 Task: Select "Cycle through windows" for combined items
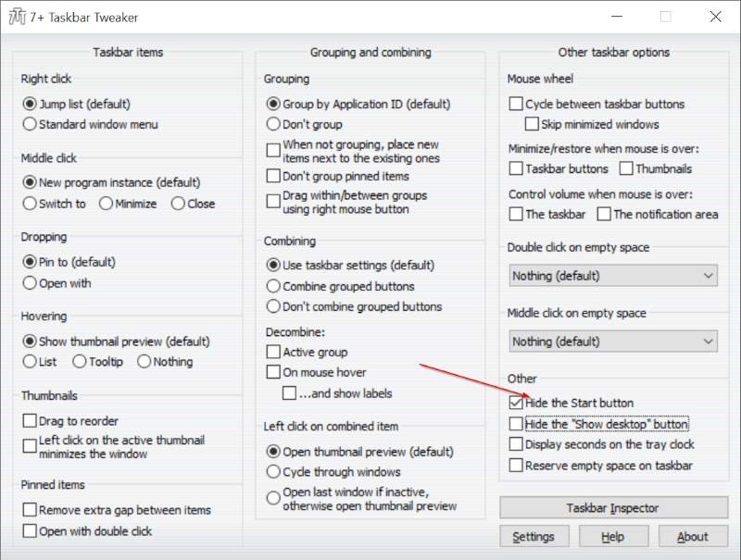(273, 472)
